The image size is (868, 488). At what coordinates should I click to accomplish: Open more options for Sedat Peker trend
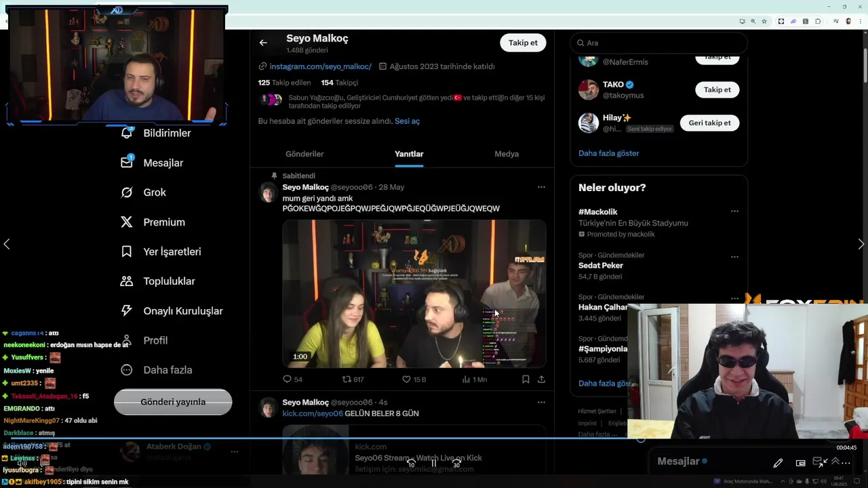click(734, 257)
